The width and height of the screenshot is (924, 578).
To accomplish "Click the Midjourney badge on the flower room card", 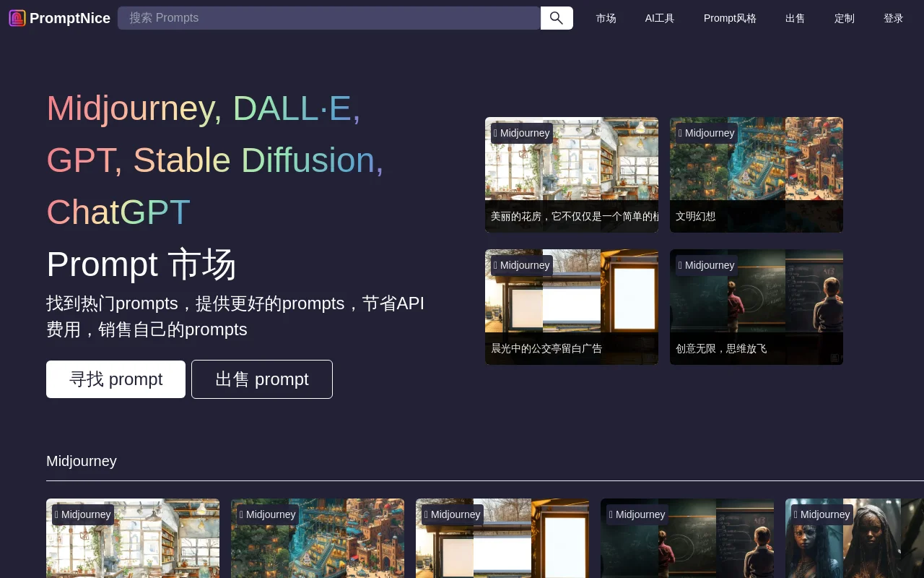I will 522,133.
